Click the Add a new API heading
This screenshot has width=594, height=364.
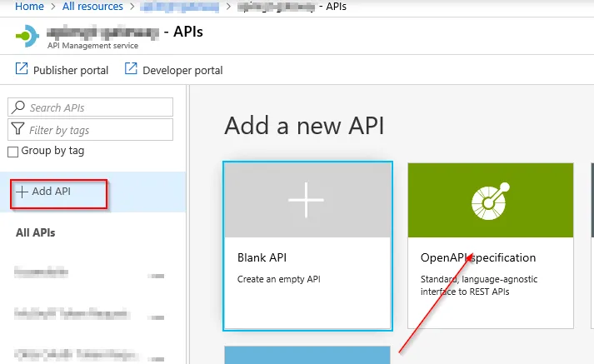304,126
